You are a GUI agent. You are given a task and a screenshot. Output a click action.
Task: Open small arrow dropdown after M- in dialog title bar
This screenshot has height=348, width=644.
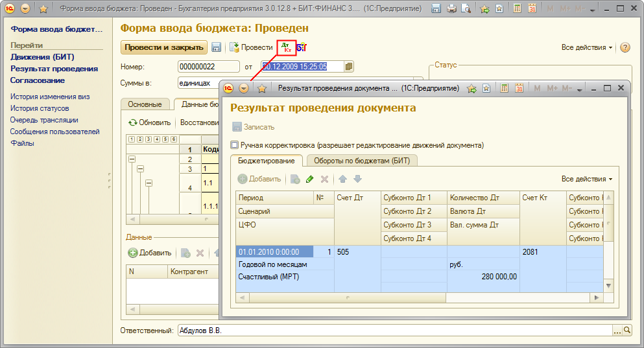[579, 89]
